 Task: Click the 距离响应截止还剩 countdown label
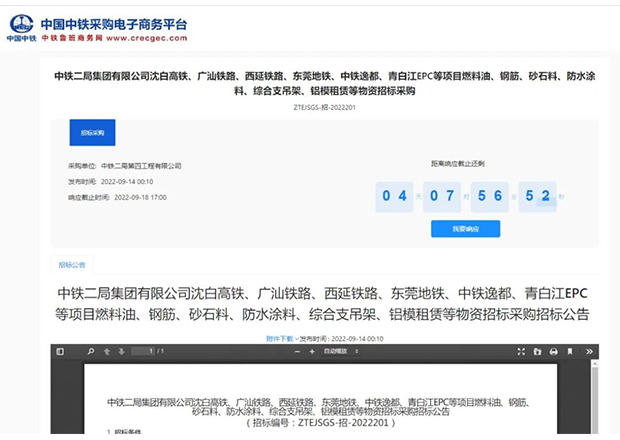[458, 164]
